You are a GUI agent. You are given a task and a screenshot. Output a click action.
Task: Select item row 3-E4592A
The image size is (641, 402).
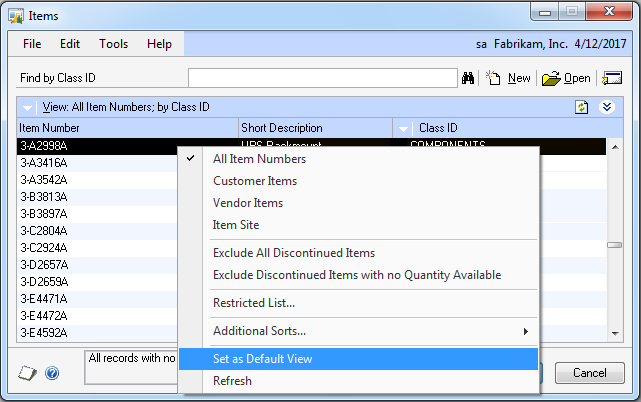click(x=97, y=333)
